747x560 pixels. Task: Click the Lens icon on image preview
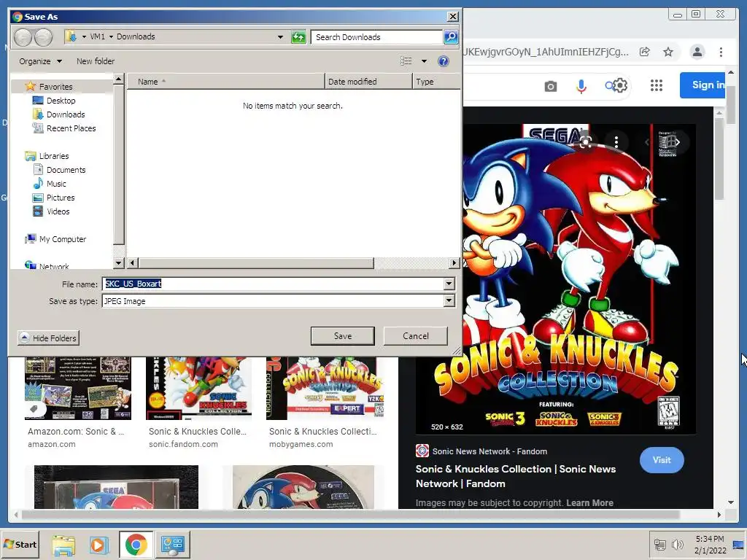point(586,142)
